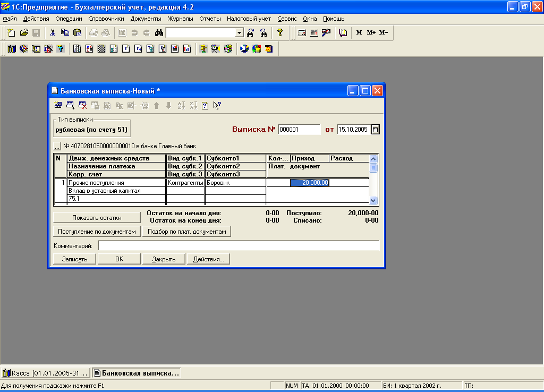Click the Выписка № number field
The image size is (544, 392).
pos(299,130)
